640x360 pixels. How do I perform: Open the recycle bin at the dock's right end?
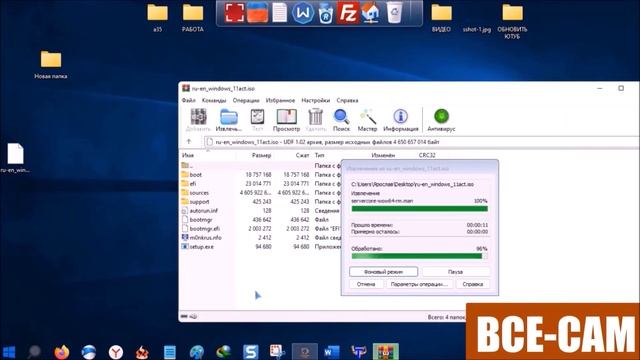[394, 13]
